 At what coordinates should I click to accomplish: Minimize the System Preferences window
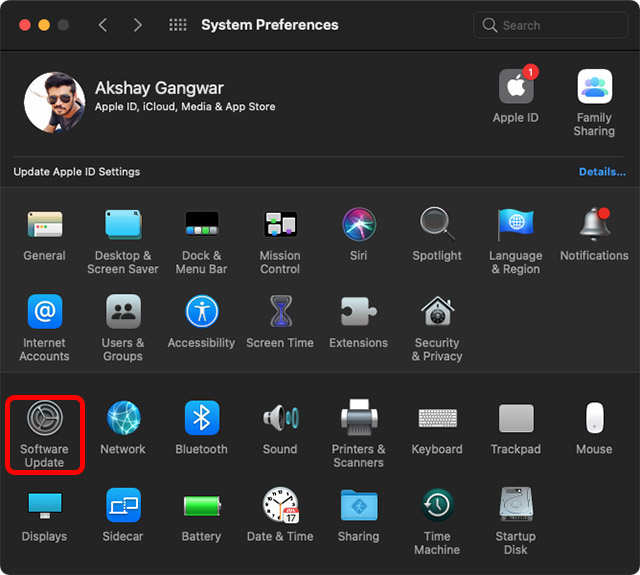pos(44,25)
